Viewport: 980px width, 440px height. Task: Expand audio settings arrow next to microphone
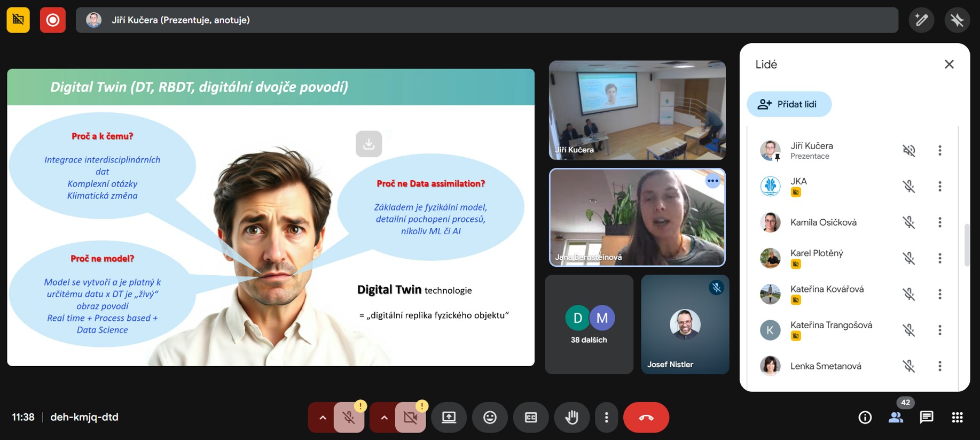pyautogui.click(x=323, y=417)
